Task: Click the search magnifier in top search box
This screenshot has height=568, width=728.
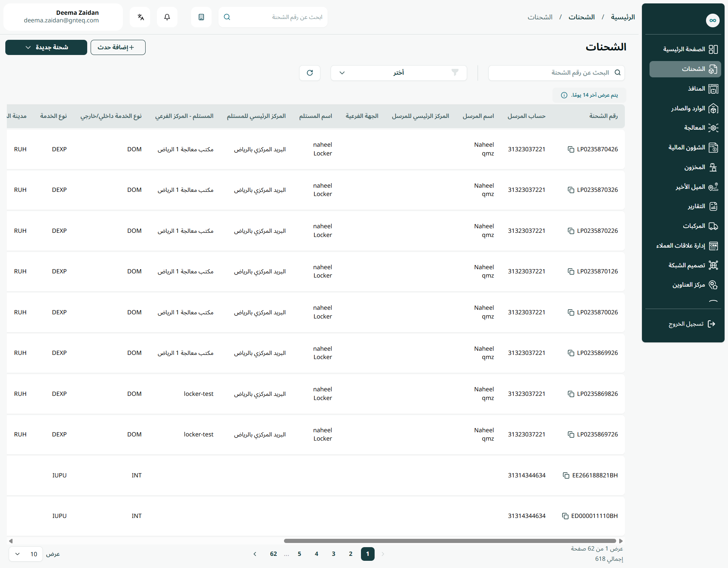Action: 227,17
